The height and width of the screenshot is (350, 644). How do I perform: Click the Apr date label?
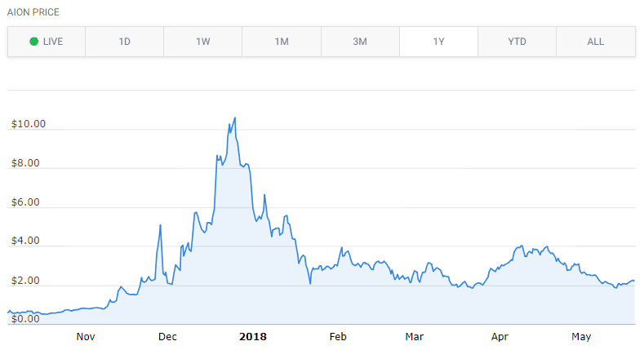(x=500, y=337)
